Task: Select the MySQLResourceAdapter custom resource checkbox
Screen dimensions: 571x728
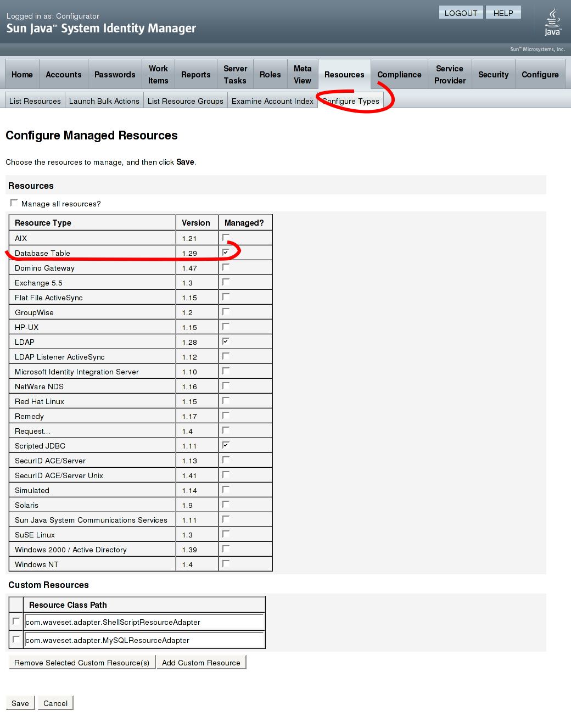Action: coord(16,640)
